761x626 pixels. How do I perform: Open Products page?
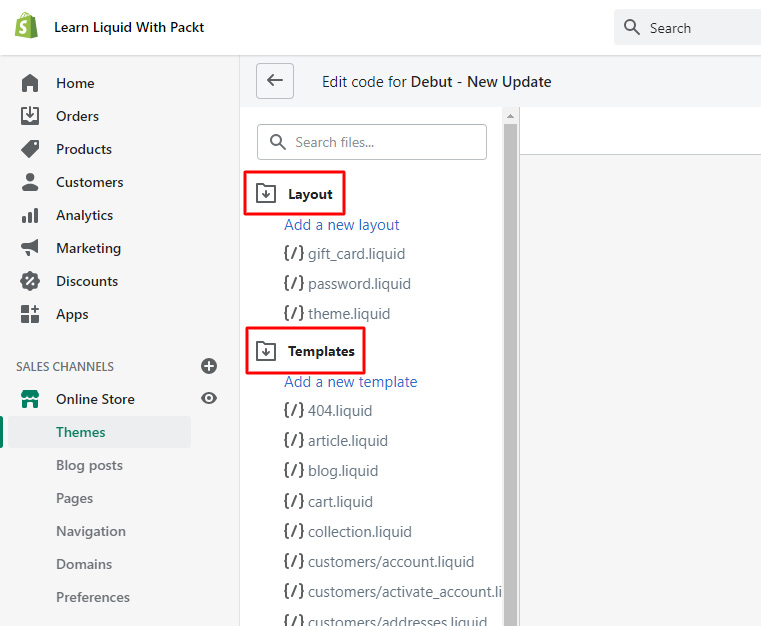[x=84, y=149]
